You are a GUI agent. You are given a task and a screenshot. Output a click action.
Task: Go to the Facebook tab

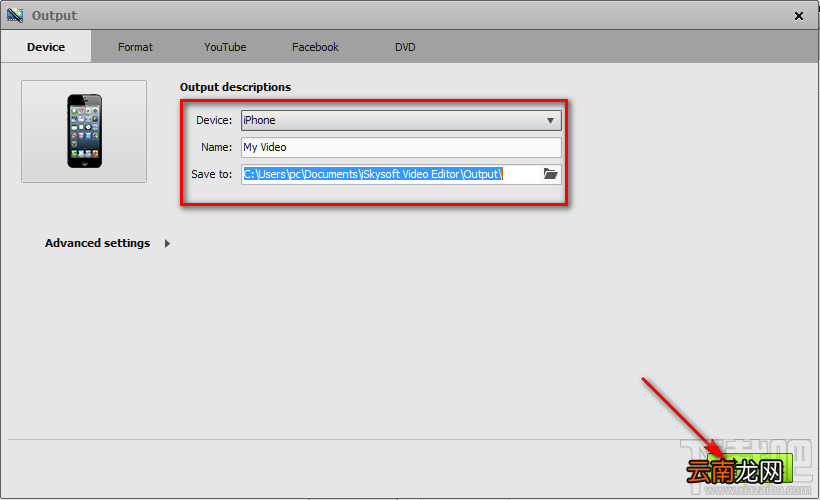[x=315, y=47]
